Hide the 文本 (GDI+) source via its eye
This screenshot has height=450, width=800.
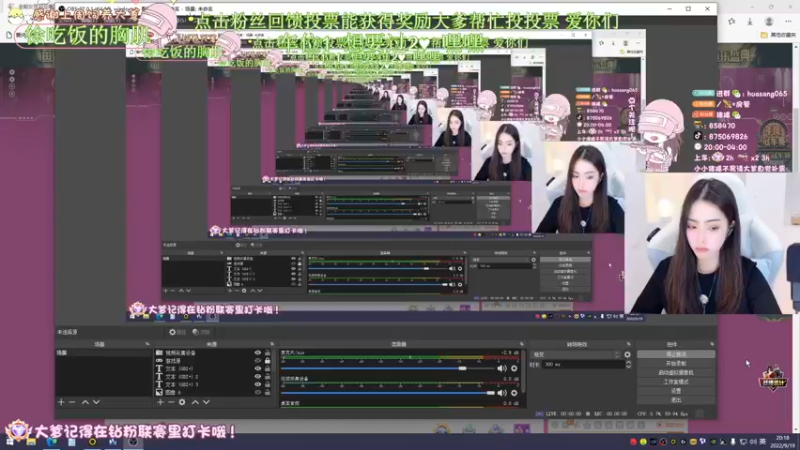258,368
